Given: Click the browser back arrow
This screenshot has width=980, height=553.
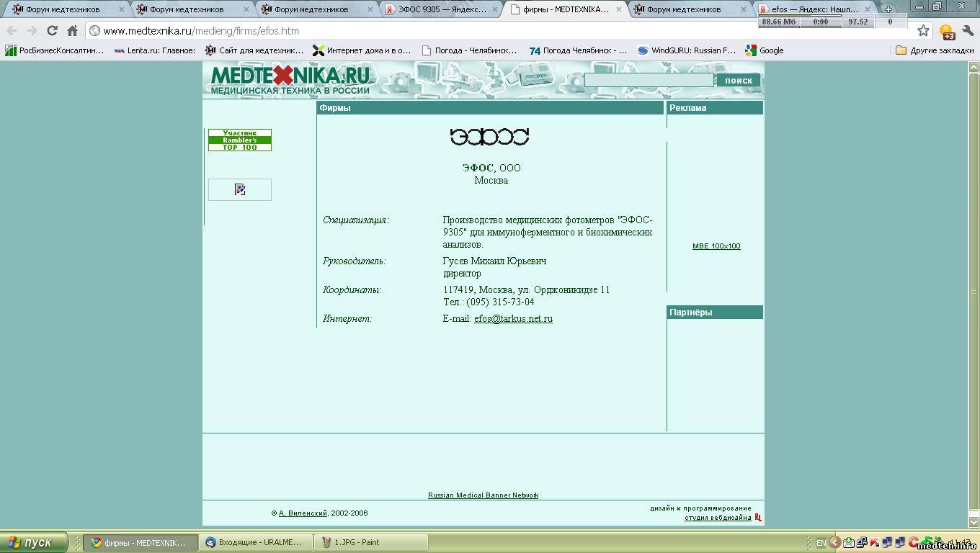Looking at the screenshot, I should tap(12, 31).
